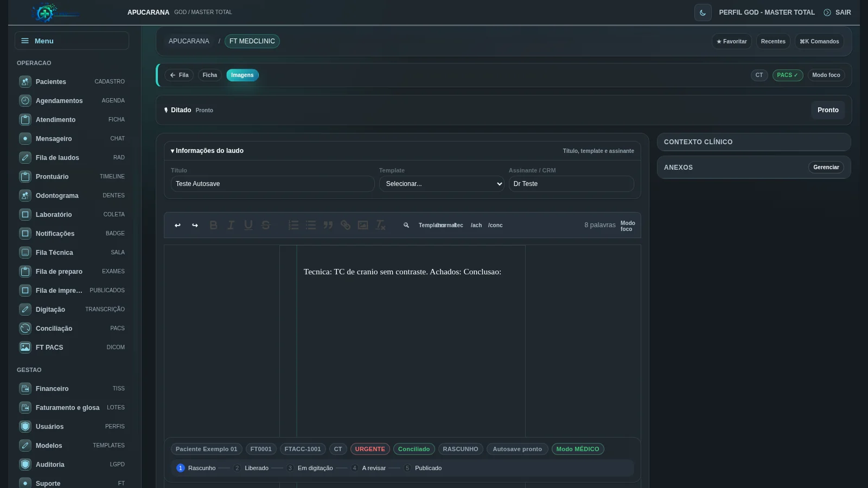Screen dimensions: 868x488
Task: Click the APUCARANA breadcrumb
Action: pyautogui.click(x=189, y=41)
